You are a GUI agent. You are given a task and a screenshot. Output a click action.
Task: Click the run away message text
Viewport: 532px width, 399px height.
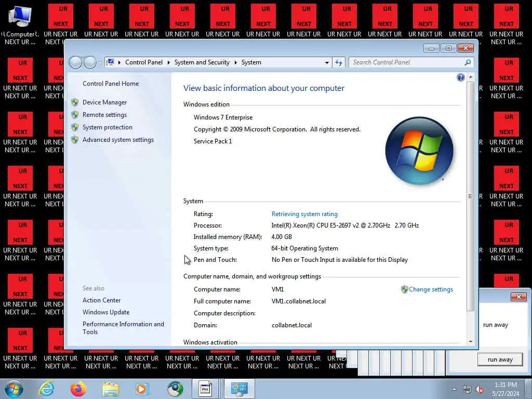click(x=495, y=325)
